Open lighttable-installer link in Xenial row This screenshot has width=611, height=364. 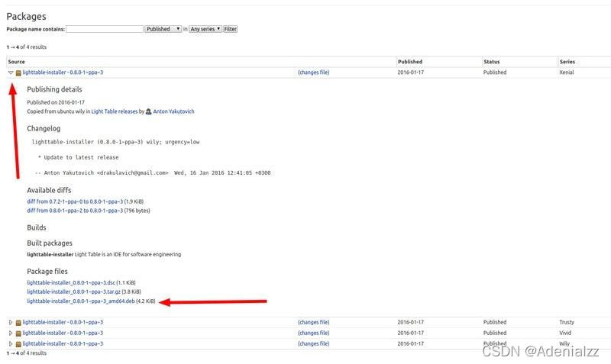coord(63,72)
